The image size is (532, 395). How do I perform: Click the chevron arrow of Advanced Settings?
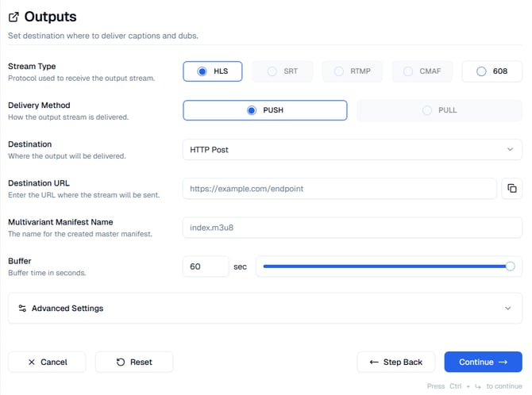[508, 309]
